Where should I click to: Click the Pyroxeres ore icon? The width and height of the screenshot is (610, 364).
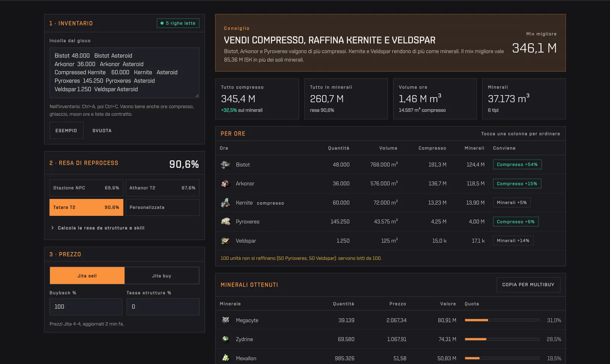click(x=225, y=222)
